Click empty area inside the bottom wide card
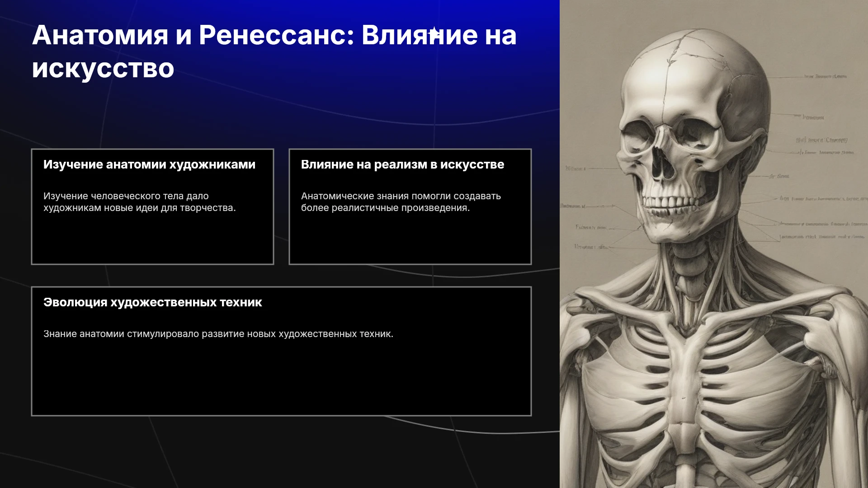Screen dimensions: 868x488 click(281, 380)
